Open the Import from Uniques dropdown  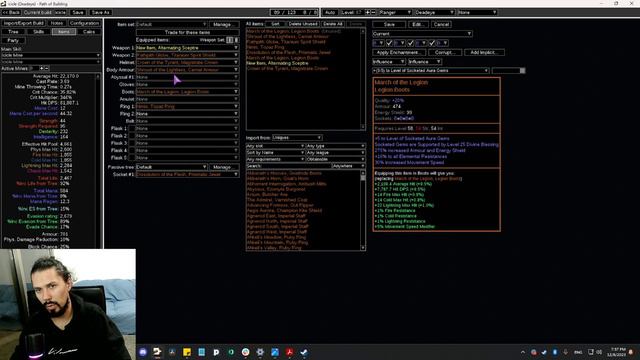297,138
